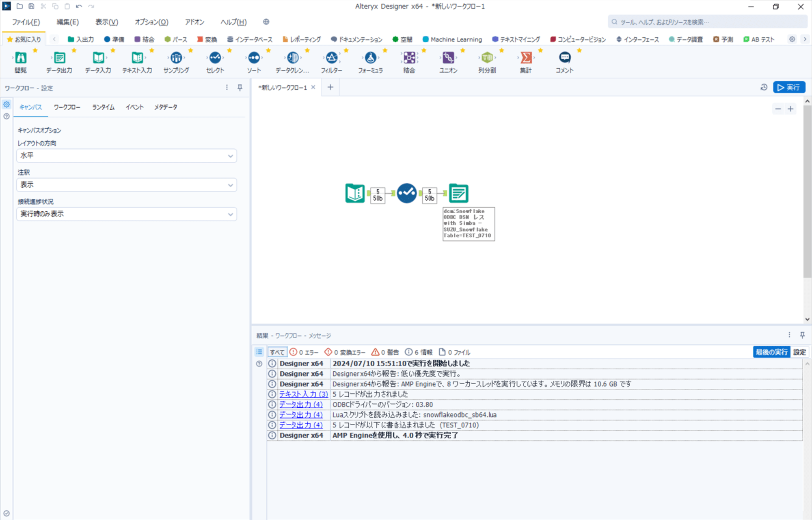Click the global search field
Screen dimensions: 812x520
point(707,22)
